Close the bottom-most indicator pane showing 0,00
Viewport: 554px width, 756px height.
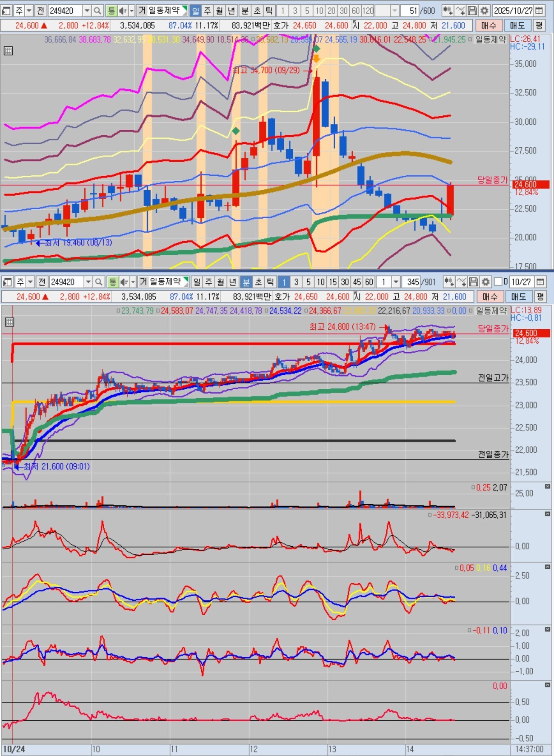click(x=548, y=685)
